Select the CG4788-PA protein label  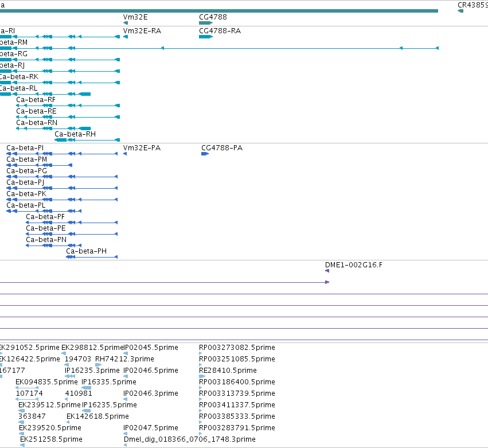pyautogui.click(x=222, y=148)
